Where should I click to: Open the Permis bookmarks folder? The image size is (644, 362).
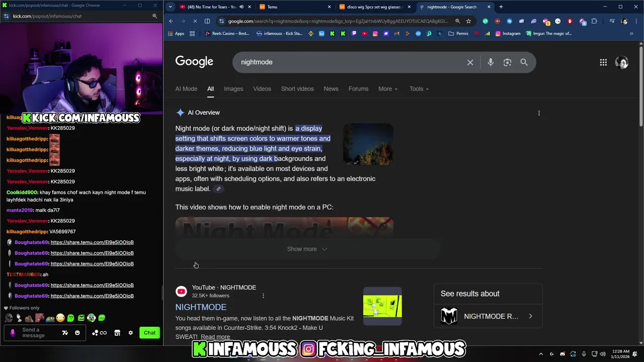pyautogui.click(x=458, y=34)
